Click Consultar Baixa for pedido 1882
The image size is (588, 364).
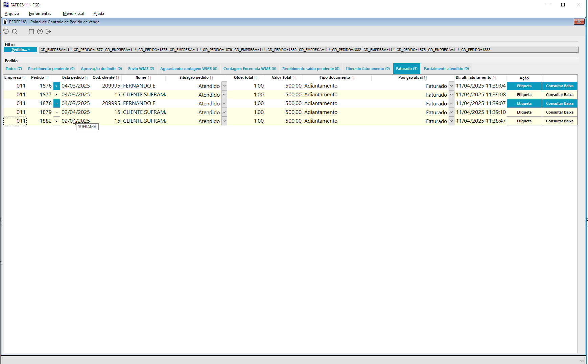click(x=560, y=121)
